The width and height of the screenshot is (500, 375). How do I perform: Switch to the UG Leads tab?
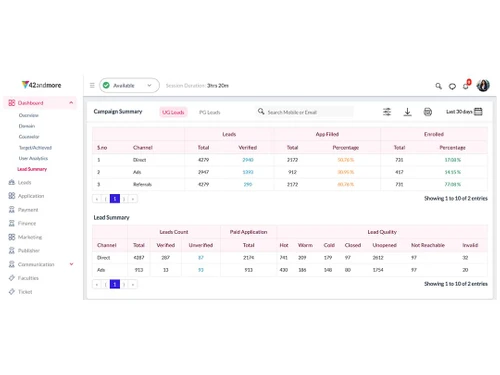[173, 112]
